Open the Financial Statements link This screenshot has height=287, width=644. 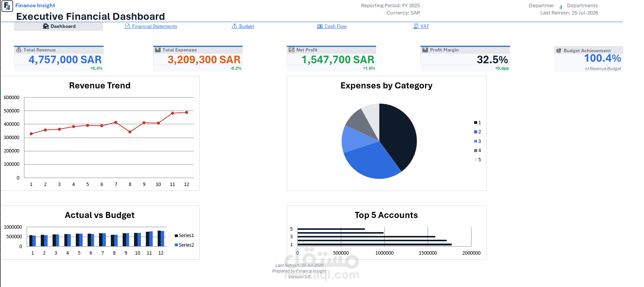(x=155, y=26)
